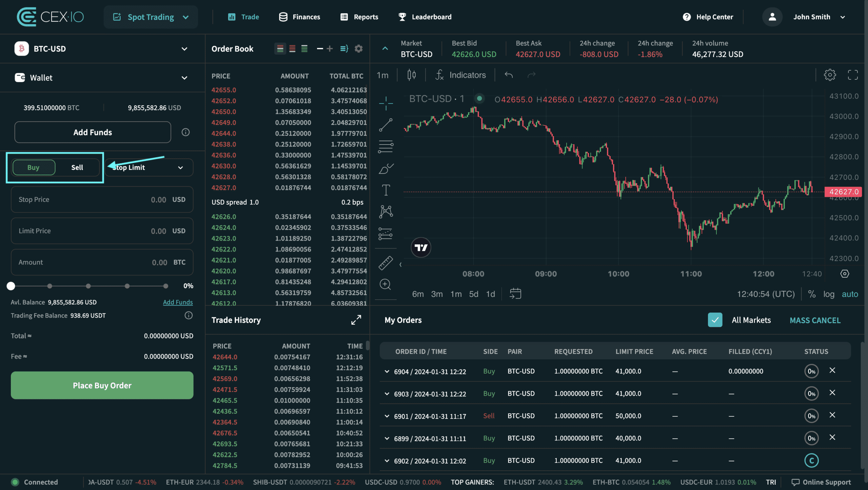The width and height of the screenshot is (868, 490).
Task: Open the Spot Trading mode dropdown
Action: (x=151, y=17)
